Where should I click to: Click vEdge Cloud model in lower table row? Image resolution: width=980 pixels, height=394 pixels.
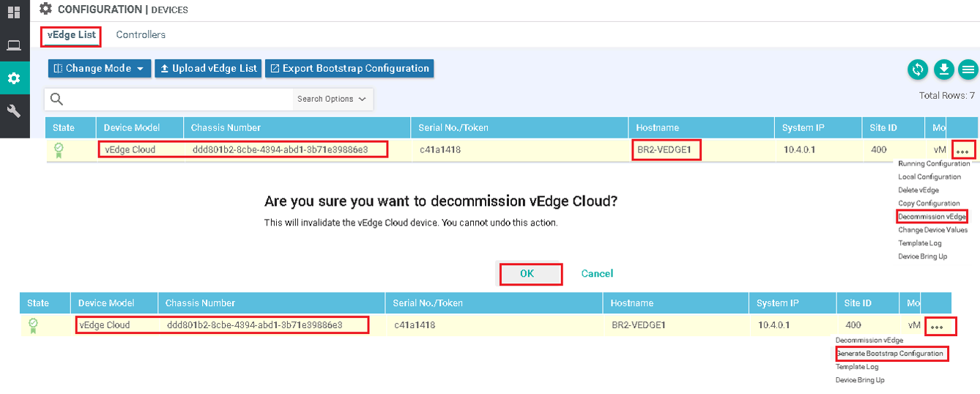click(x=105, y=325)
